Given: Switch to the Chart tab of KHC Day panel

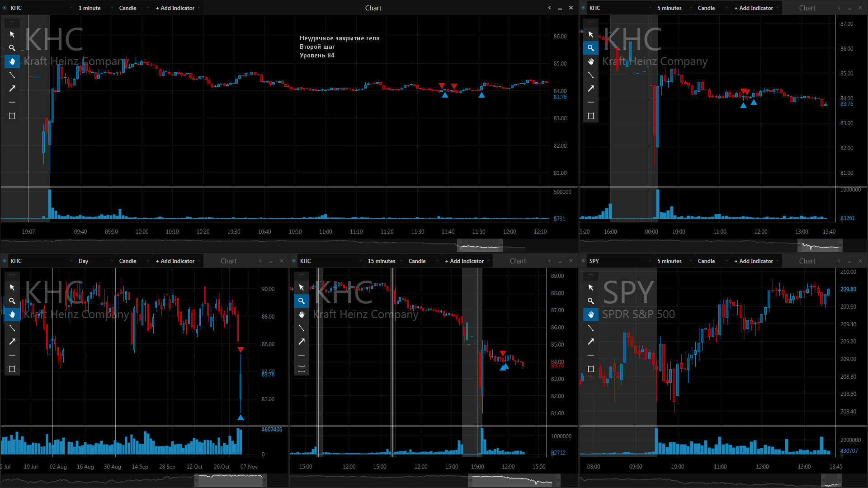Looking at the screenshot, I should click(x=228, y=261).
